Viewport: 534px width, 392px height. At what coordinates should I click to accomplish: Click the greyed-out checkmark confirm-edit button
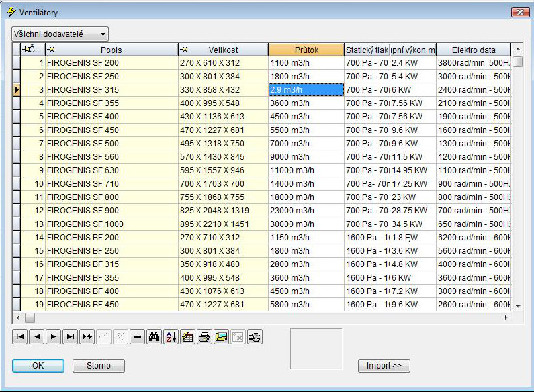pos(103,337)
